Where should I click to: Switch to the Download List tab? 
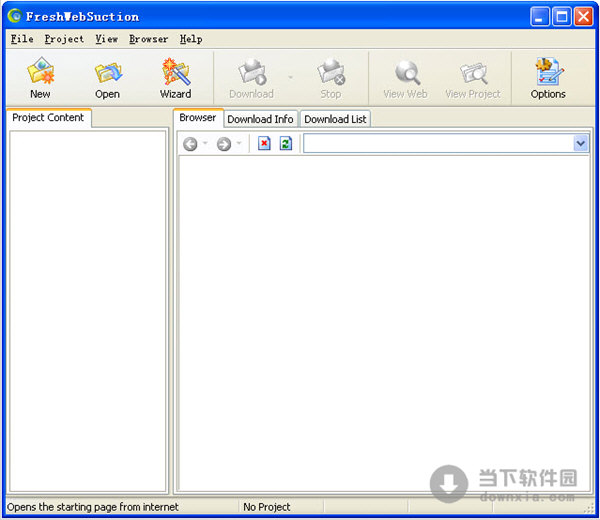pos(335,119)
